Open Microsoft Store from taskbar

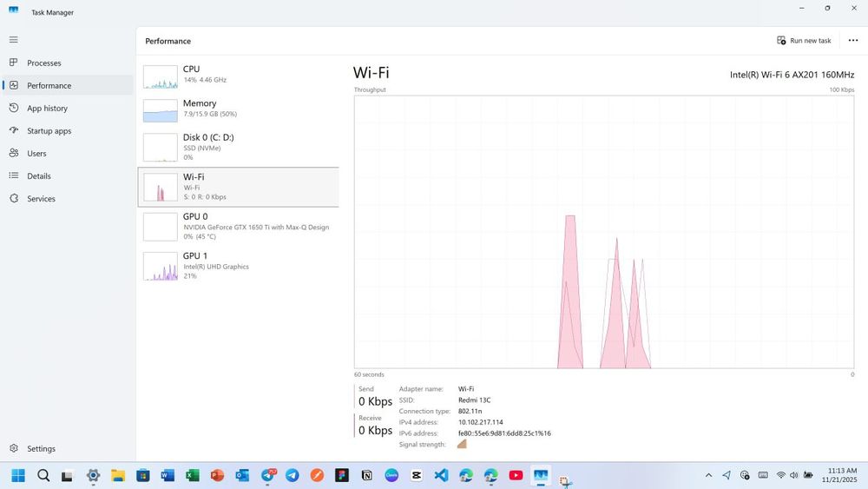[x=143, y=475]
